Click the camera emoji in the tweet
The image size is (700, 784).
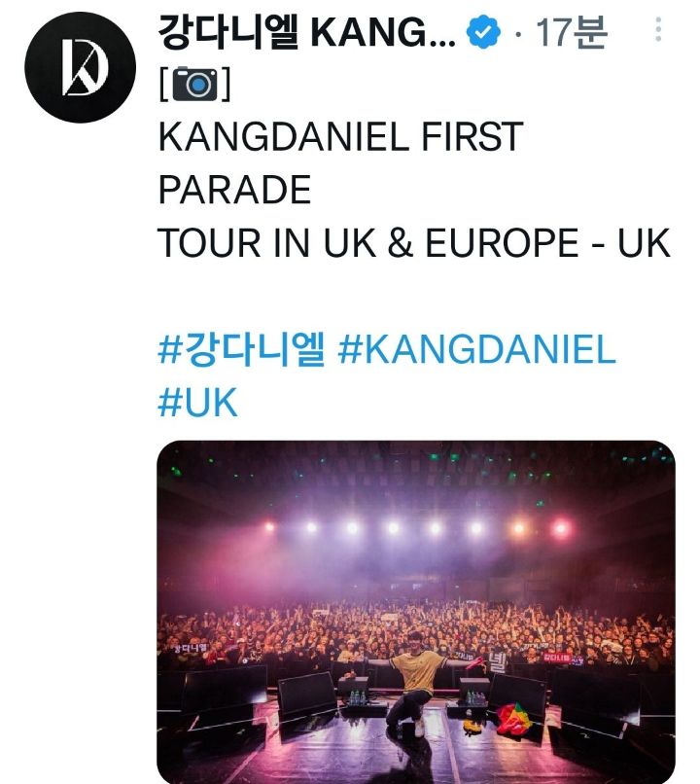point(193,86)
